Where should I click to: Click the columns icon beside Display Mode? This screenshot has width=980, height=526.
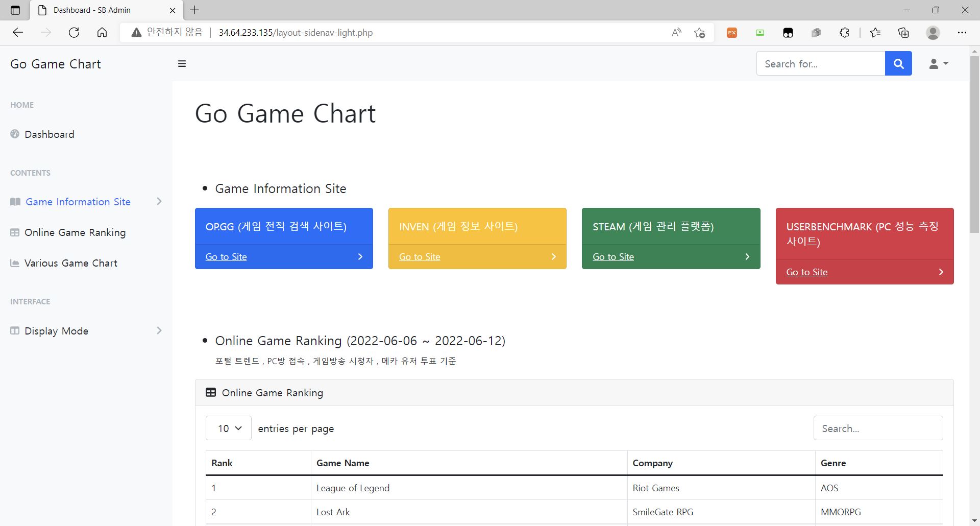tap(15, 330)
